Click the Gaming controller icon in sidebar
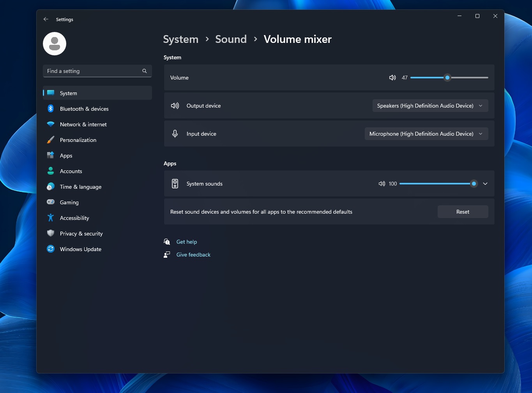This screenshot has width=532, height=393. (51, 202)
